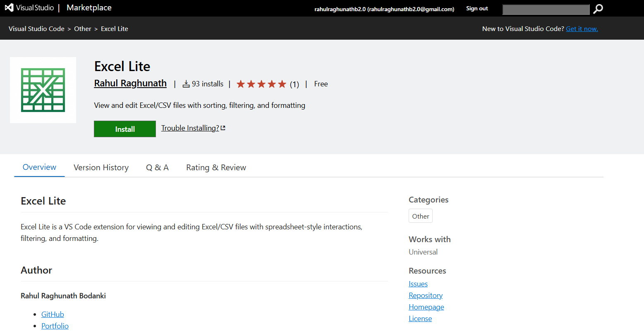Screen dimensions: 644x331
Task: Open the Repository resource link
Action: pyautogui.click(x=426, y=295)
